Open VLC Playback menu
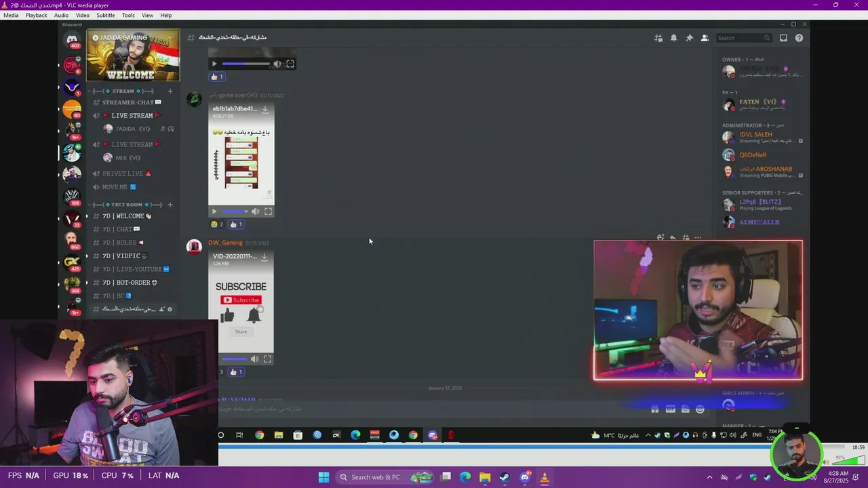The height and width of the screenshot is (488, 868). click(37, 15)
